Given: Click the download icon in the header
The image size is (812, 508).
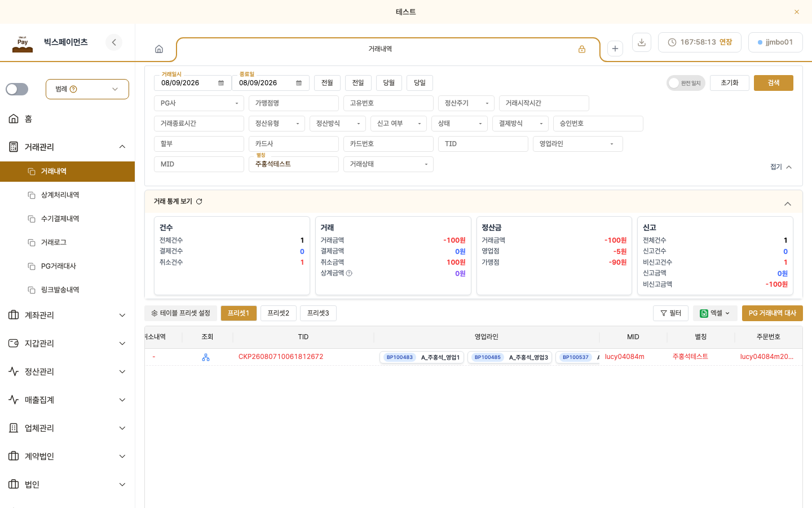Looking at the screenshot, I should [x=642, y=42].
